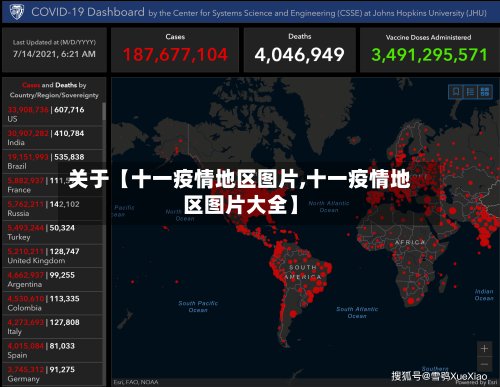500x387 pixels.
Task: Zoom out with the minus button
Action: 485,364
